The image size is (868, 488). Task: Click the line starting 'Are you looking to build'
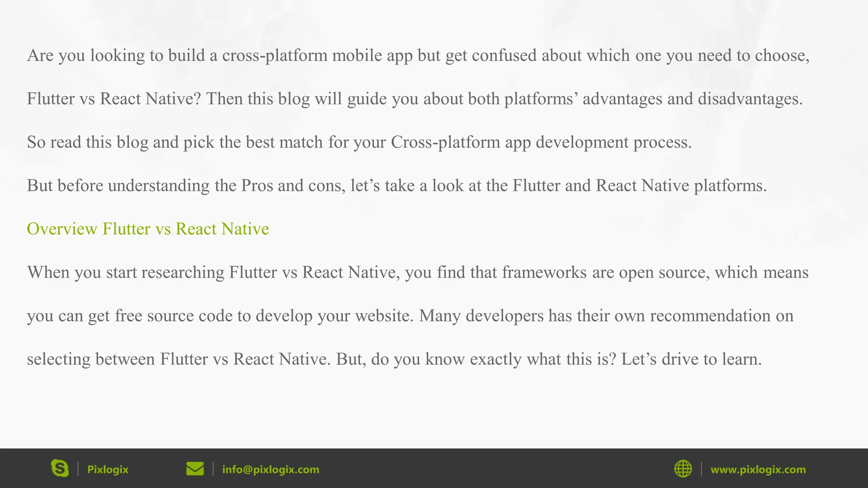point(418,55)
